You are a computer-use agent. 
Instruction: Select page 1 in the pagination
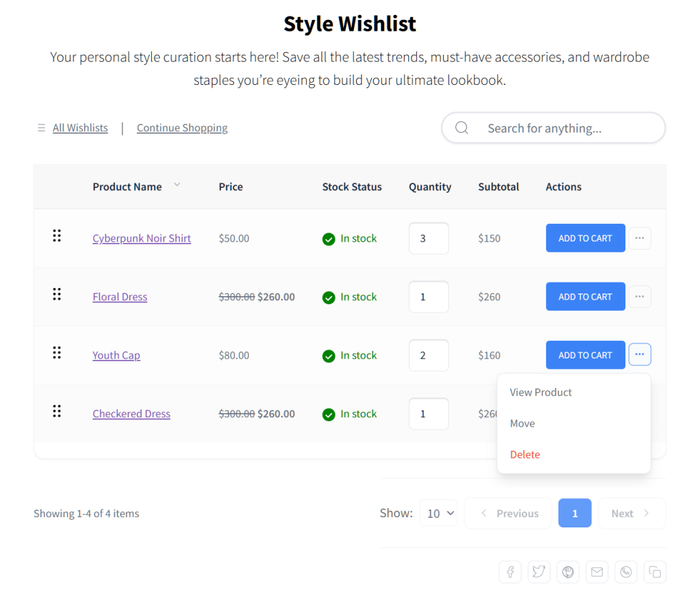(575, 513)
